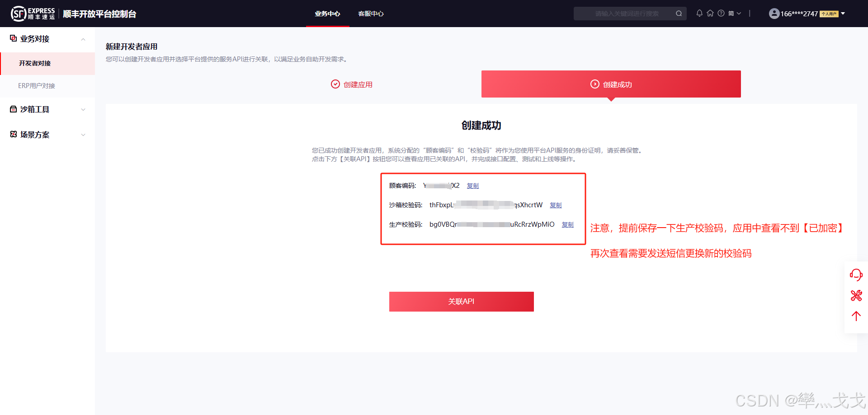868x415 pixels.
Task: Click the 关联API button
Action: pos(462,302)
